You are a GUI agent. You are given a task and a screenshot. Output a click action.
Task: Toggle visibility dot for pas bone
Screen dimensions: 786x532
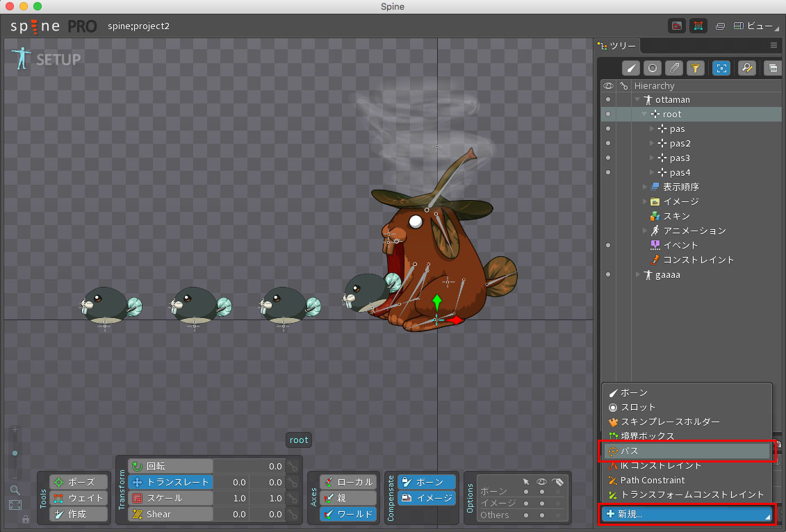pyautogui.click(x=608, y=128)
